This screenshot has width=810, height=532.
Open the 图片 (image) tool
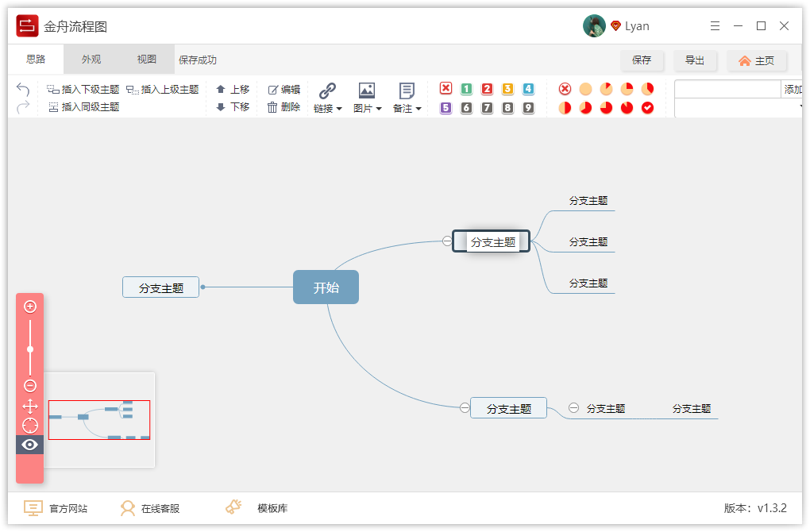pyautogui.click(x=366, y=97)
